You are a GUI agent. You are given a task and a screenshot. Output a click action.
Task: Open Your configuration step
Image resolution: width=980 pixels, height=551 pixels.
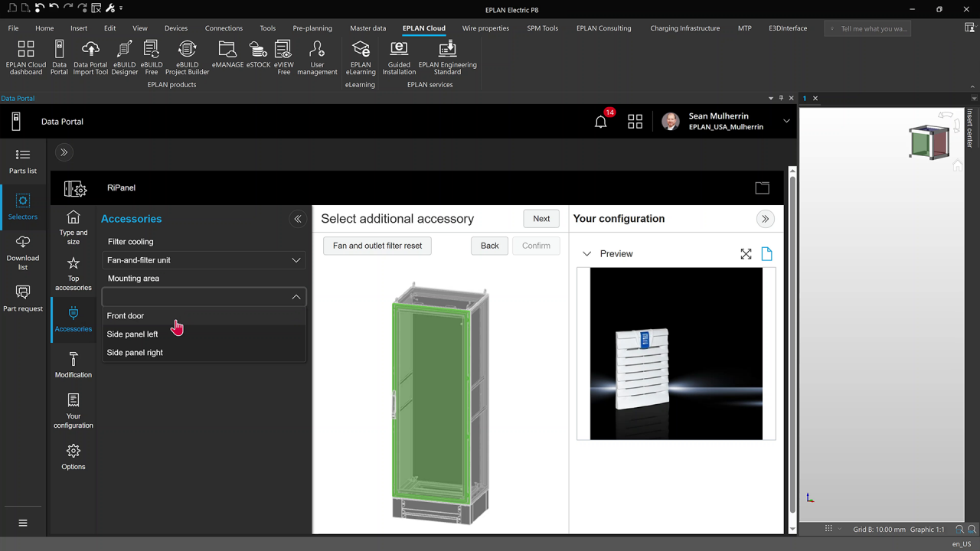(x=73, y=411)
